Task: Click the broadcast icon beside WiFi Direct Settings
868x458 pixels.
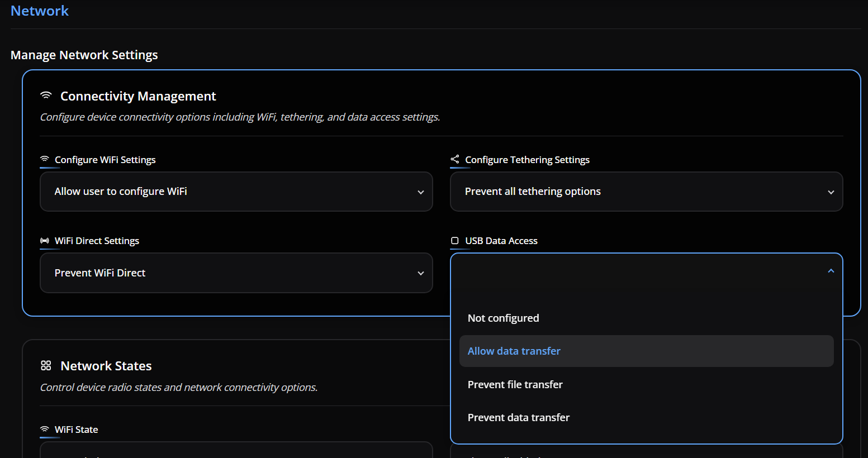Action: click(x=45, y=241)
